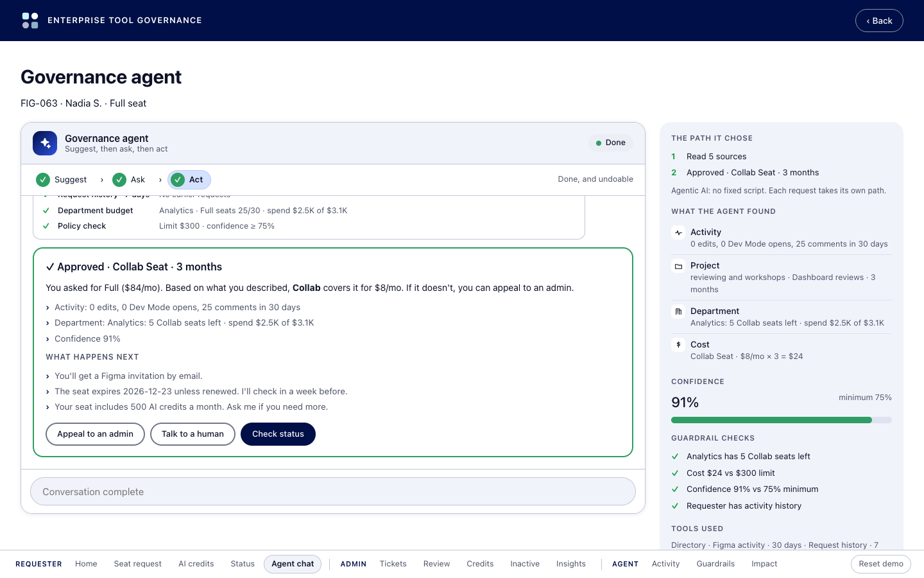Image resolution: width=924 pixels, height=578 pixels.
Task: Click Appeal to an admin
Action: click(95, 434)
